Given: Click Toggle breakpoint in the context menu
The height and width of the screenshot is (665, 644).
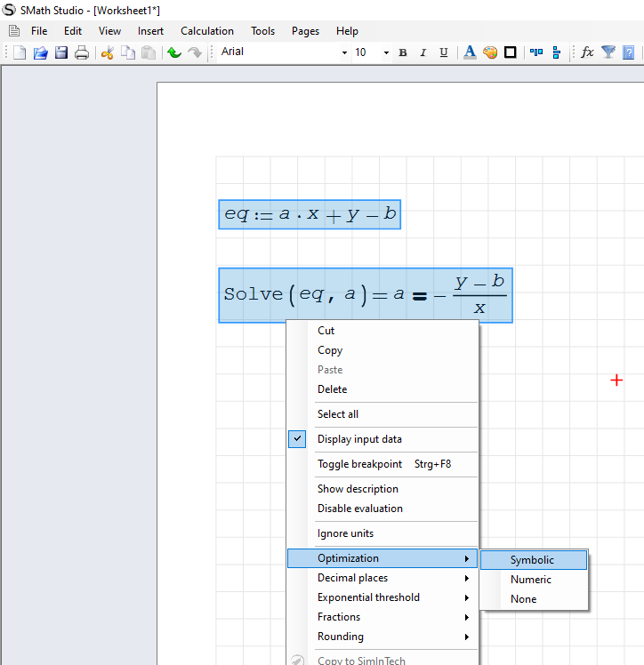Looking at the screenshot, I should (x=359, y=464).
